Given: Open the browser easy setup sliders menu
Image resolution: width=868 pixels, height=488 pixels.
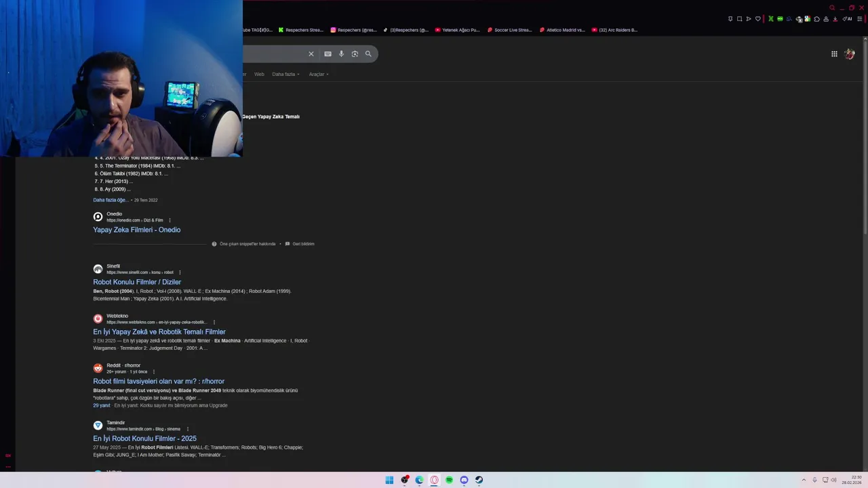Looking at the screenshot, I should pos(860,19).
